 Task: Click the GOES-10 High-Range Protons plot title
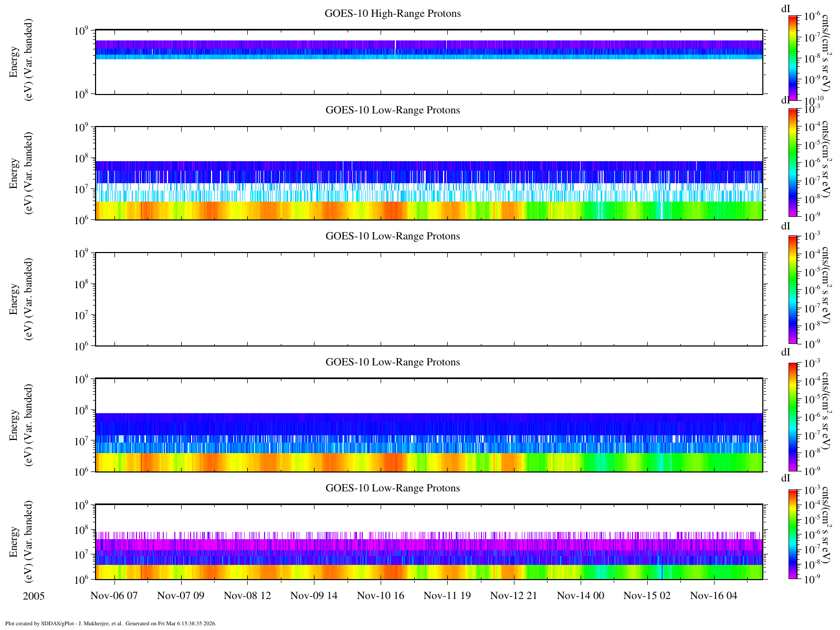[x=393, y=14]
